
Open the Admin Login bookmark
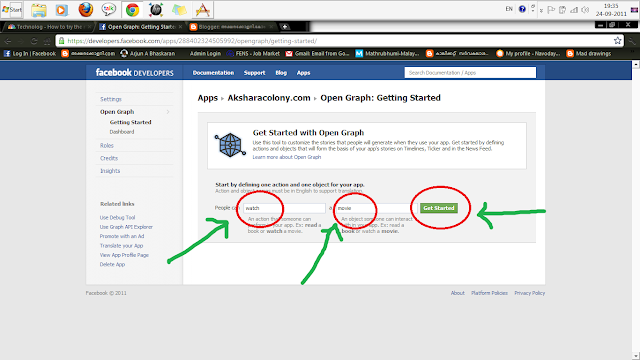click(205, 53)
